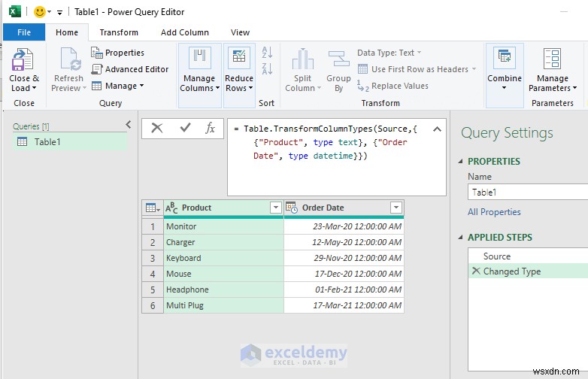Select the 17-Mar-21 date cell
Viewport: 588px width, 379px height.
344,305
